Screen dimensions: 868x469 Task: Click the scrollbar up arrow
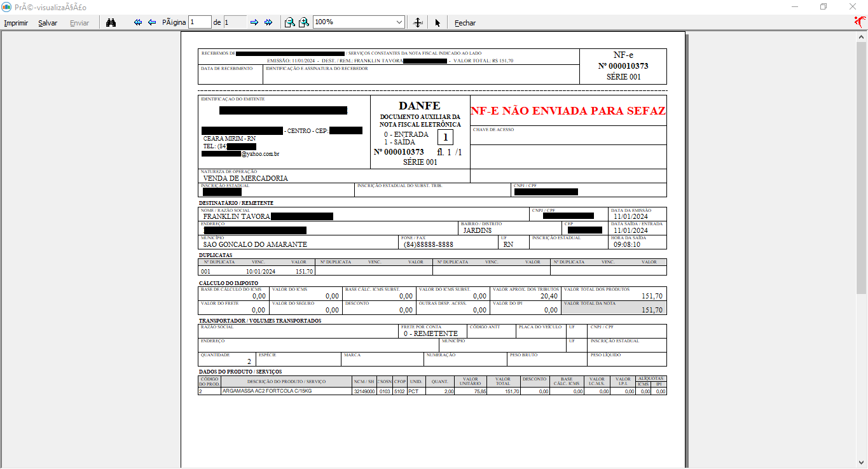click(x=862, y=36)
